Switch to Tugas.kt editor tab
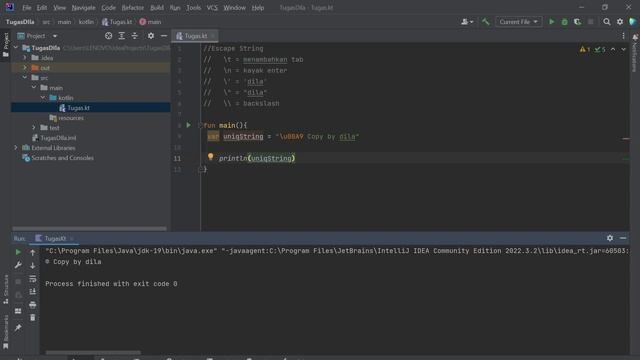The height and width of the screenshot is (360, 640). coord(195,36)
